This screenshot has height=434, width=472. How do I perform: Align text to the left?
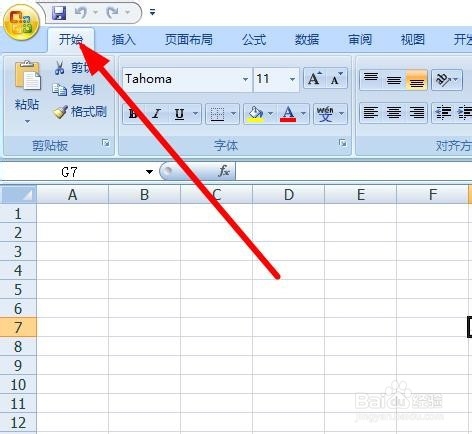(371, 112)
